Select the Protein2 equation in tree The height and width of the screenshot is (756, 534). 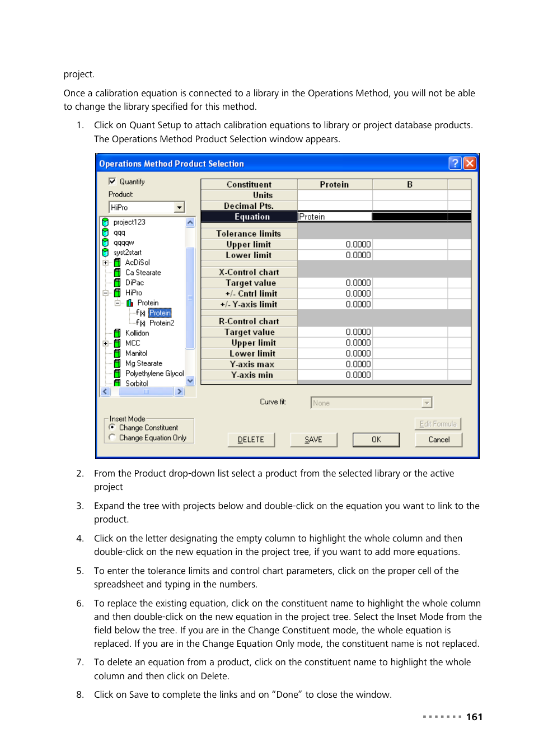[x=162, y=323]
